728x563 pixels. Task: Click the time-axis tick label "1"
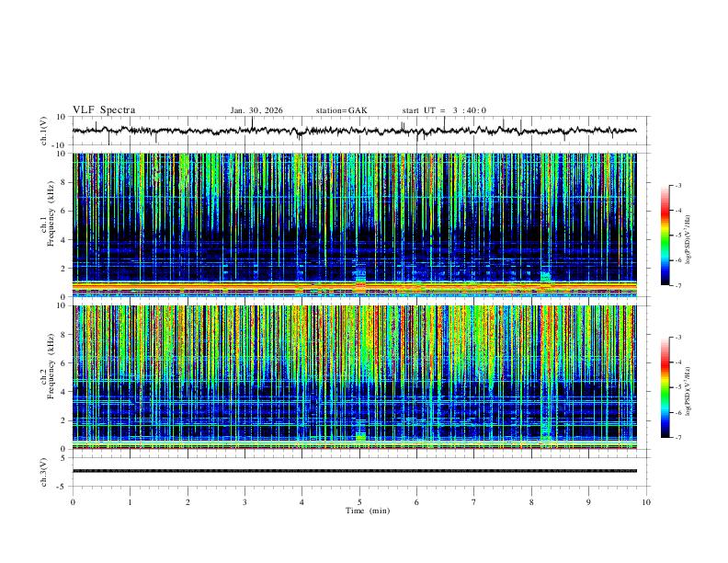click(130, 502)
